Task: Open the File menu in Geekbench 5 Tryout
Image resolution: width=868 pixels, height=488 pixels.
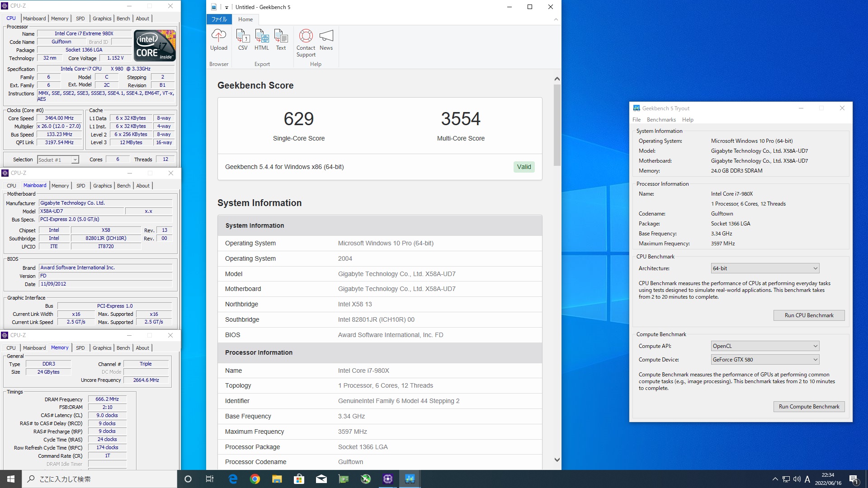Action: (x=637, y=120)
